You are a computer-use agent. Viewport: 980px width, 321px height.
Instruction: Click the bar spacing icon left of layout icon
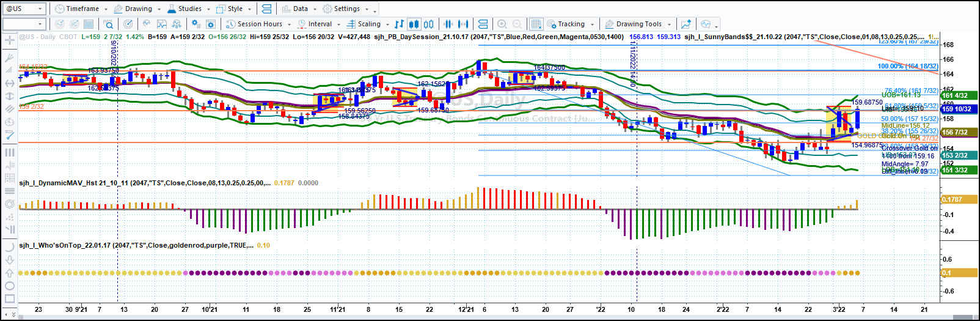pos(463,24)
